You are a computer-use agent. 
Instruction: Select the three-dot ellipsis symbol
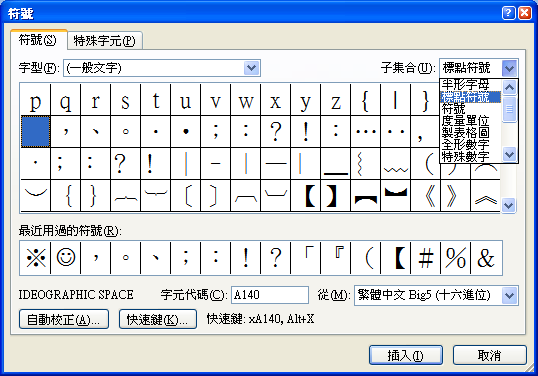click(365, 132)
